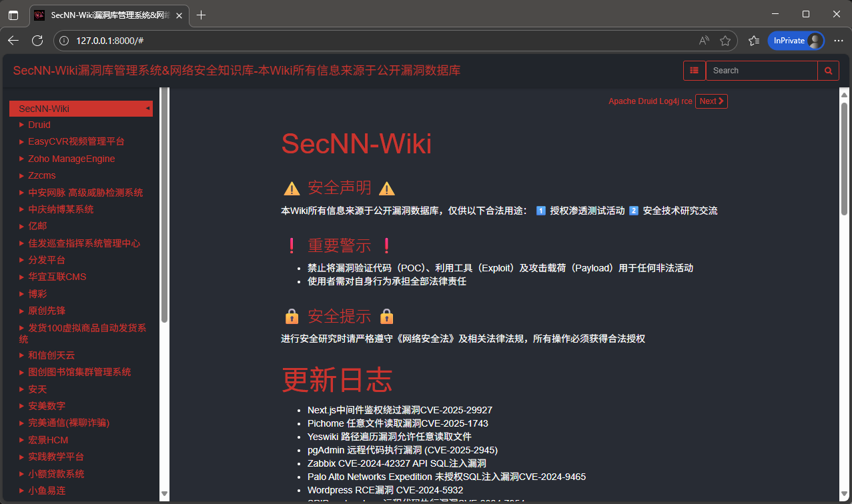This screenshot has height=504, width=852.
Task: Open the favorites list icon
Action: 754,41
